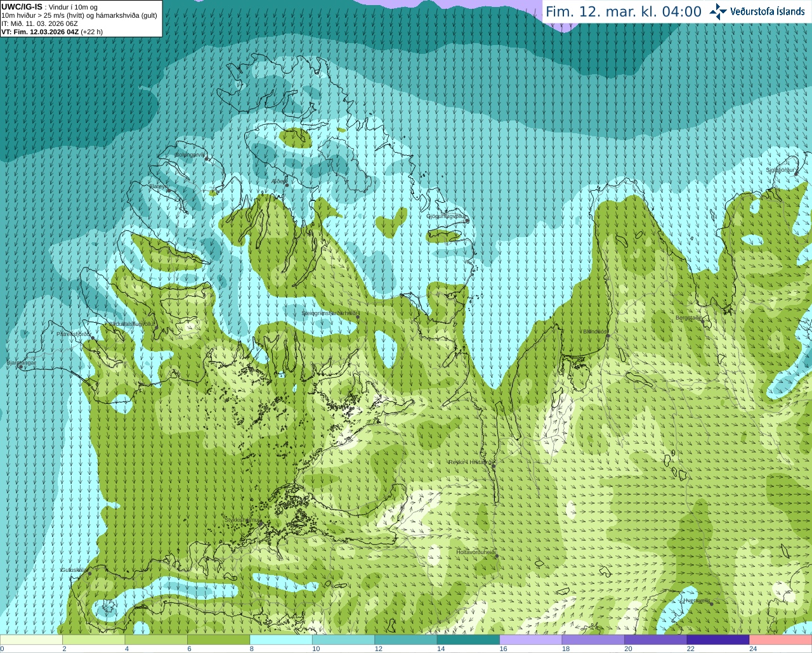Click the legend value label 16

[503, 649]
